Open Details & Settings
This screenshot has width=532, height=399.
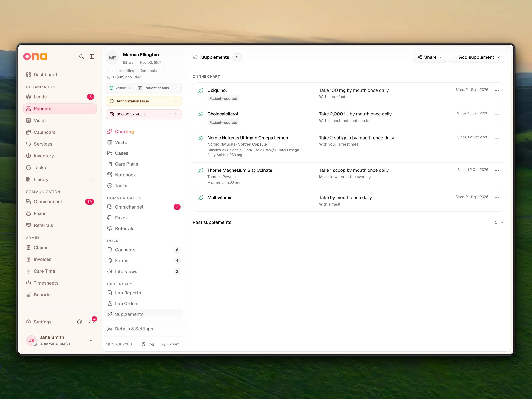pyautogui.click(x=144, y=329)
